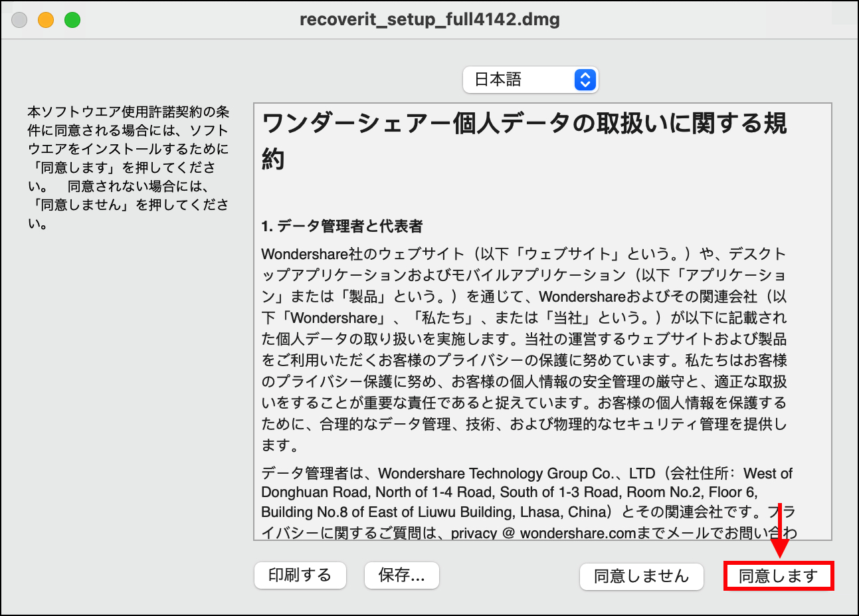Click the yellow minimize button
Image resolution: width=859 pixels, height=616 pixels.
tap(46, 20)
